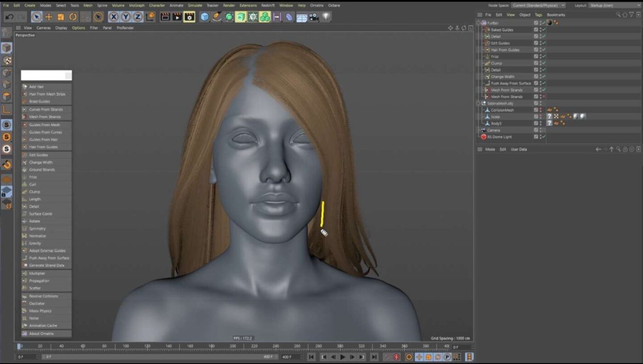Open the File menu
643x364 pixels.
(x=6, y=6)
